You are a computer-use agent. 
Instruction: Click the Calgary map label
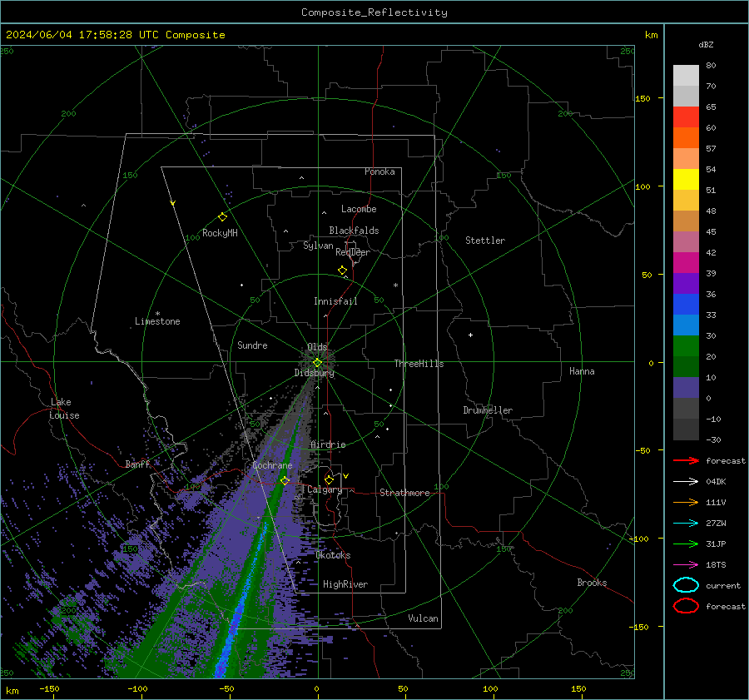tap(325, 489)
